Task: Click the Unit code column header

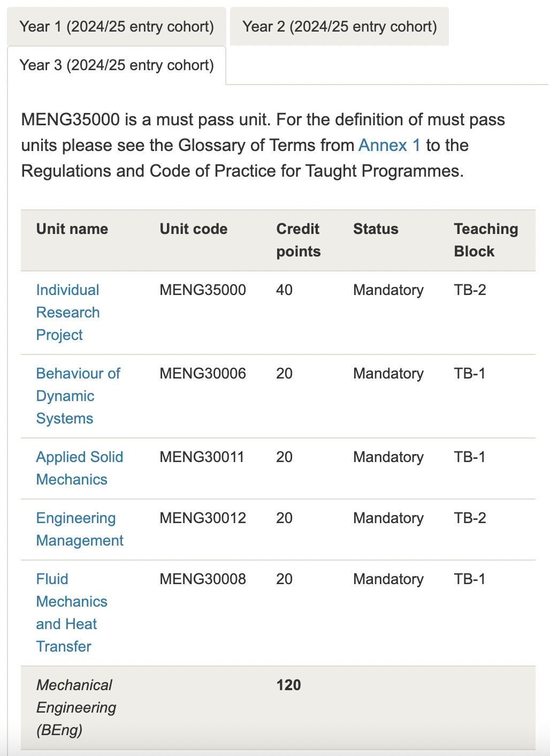Action: pyautogui.click(x=194, y=229)
